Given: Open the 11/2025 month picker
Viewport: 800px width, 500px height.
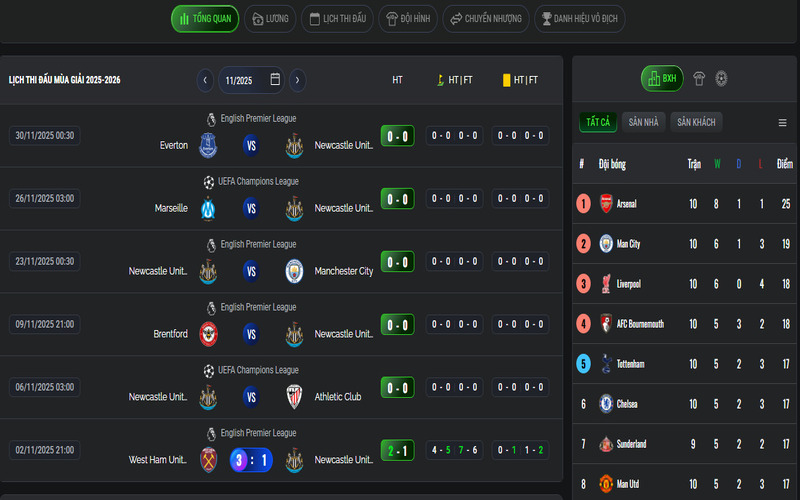Looking at the screenshot, I should 251,80.
